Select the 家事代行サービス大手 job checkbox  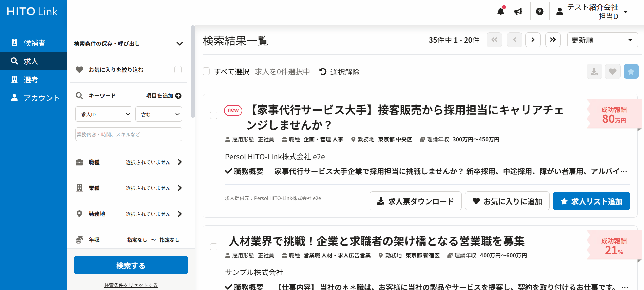pos(214,115)
